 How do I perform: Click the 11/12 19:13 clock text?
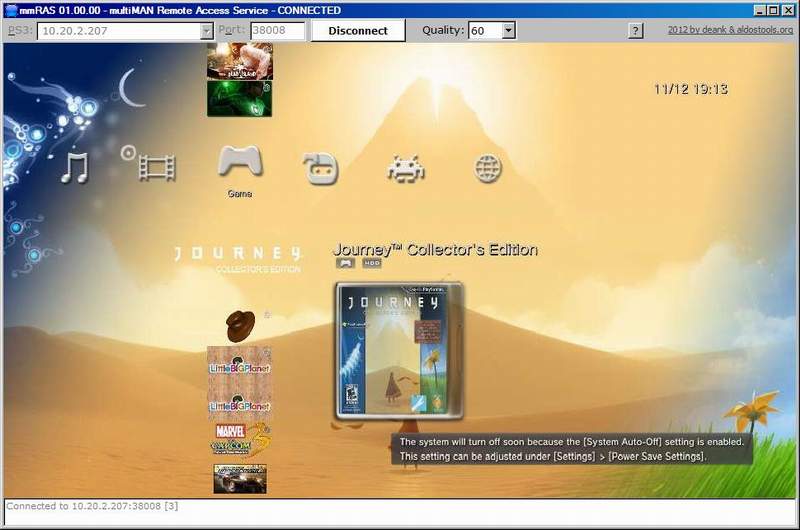pyautogui.click(x=691, y=89)
